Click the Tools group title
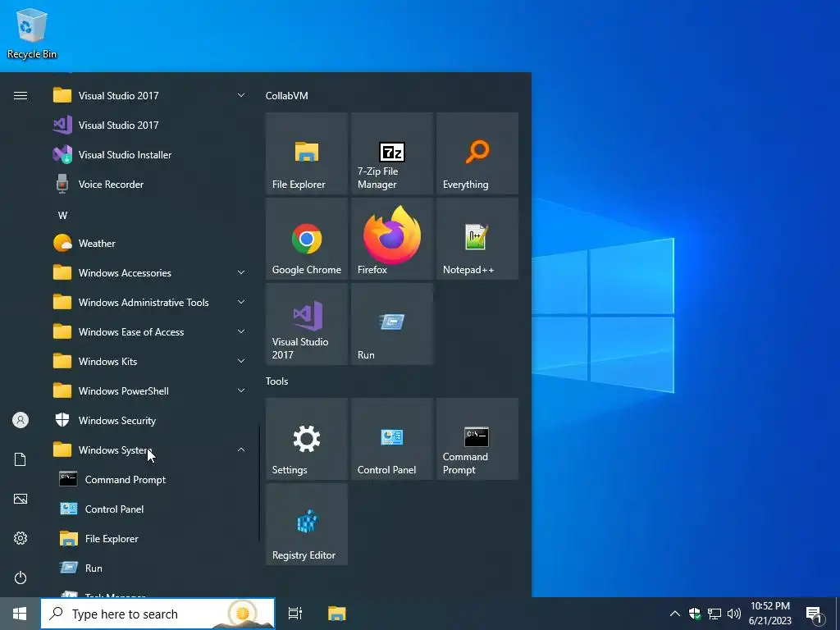Viewport: 840px width, 630px height. pos(277,381)
